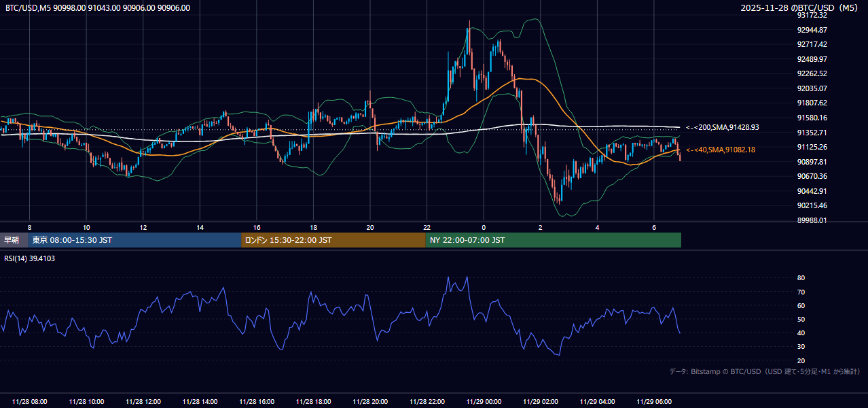The height and width of the screenshot is (408, 868).
Task: Click the 11/28 16:00 time label
Action: point(257,402)
